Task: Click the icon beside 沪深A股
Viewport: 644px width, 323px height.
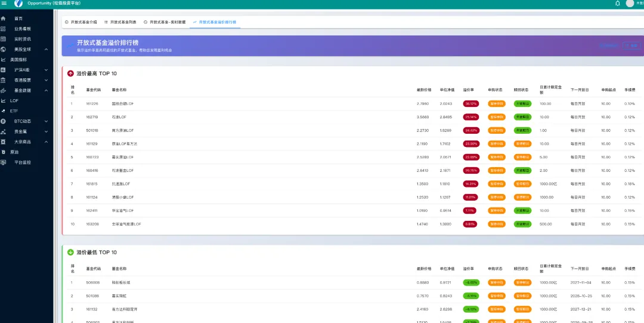Action: pyautogui.click(x=4, y=70)
